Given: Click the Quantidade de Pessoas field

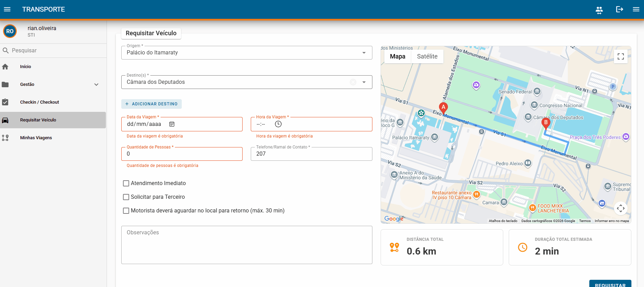Looking at the screenshot, I should click(x=182, y=154).
